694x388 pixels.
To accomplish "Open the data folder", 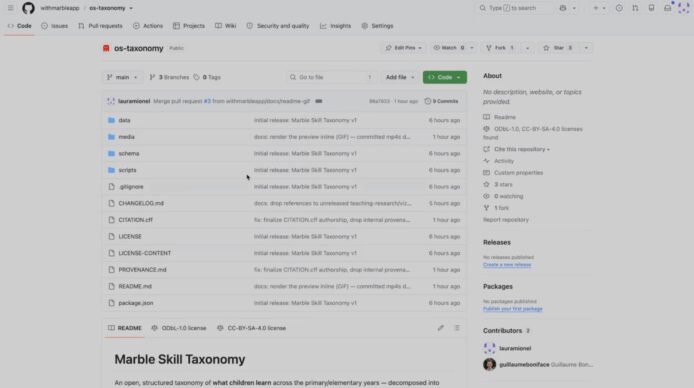I will 124,120.
